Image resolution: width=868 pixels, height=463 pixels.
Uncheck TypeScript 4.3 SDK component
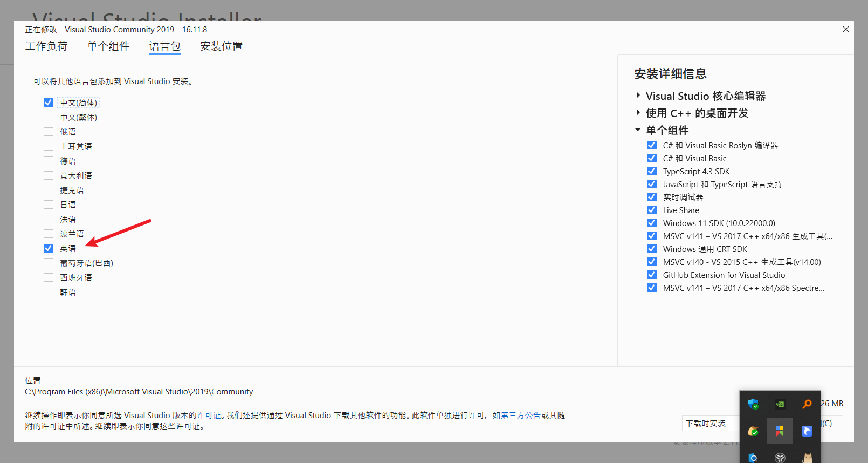pos(652,171)
